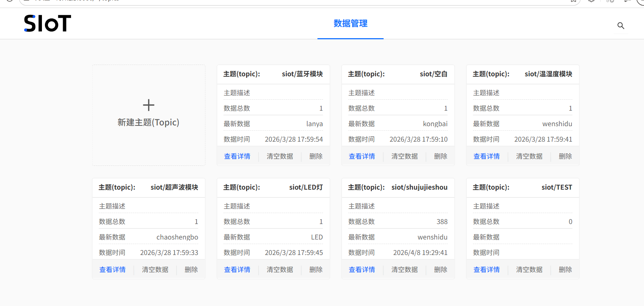Click the search magnifier icon

tap(621, 26)
